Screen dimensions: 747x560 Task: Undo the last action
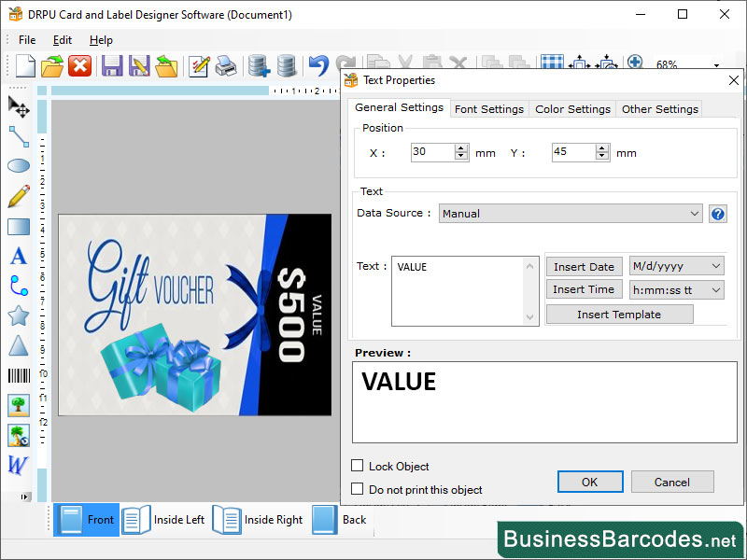(318, 65)
